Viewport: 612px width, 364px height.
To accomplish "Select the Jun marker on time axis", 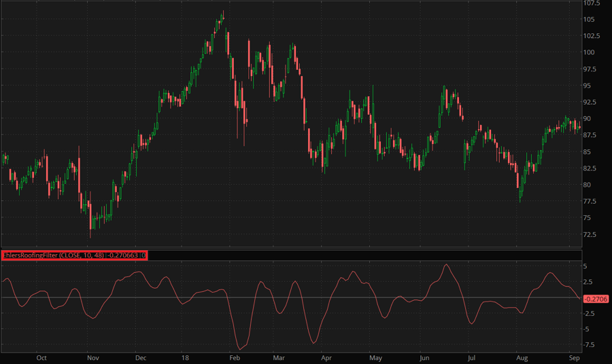I will [424, 357].
